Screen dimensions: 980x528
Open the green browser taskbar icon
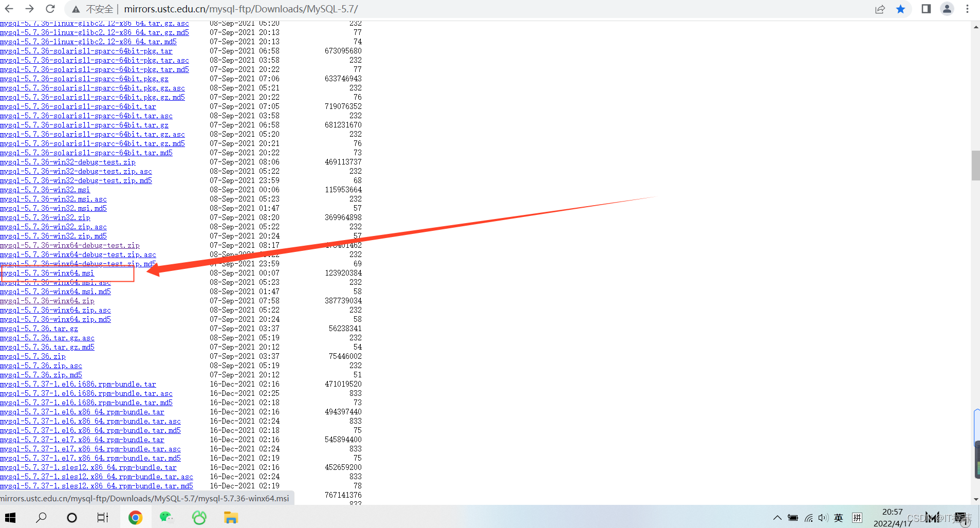pyautogui.click(x=199, y=517)
